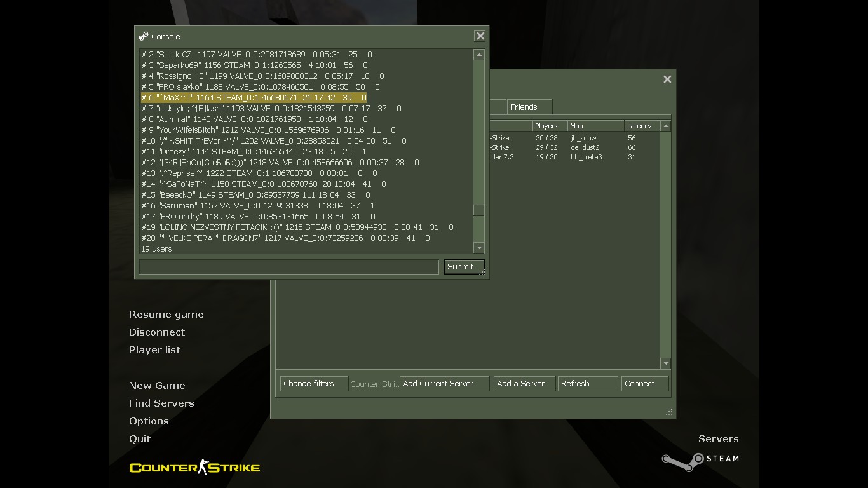Viewport: 868px width, 488px height.
Task: Click the "oldstyle;^[F]lash" console line
Action: click(271, 109)
